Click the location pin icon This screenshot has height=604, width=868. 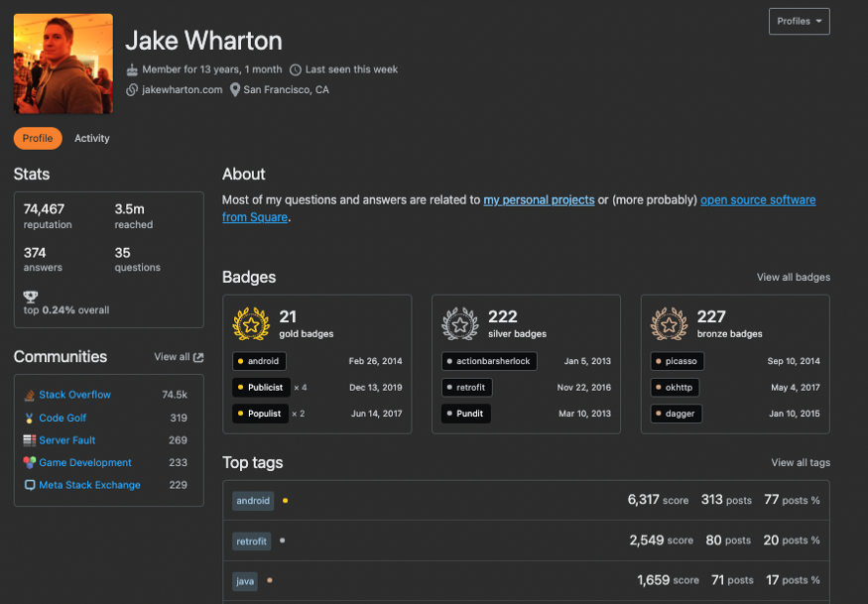(235, 89)
